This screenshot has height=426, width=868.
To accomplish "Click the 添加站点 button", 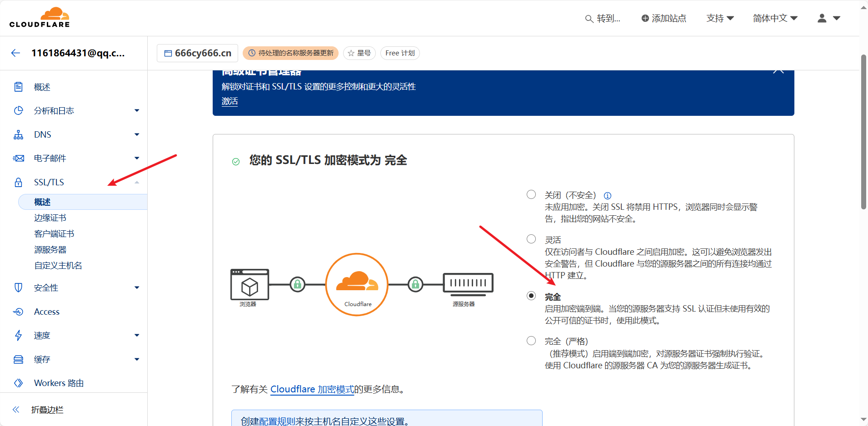I will [x=663, y=18].
